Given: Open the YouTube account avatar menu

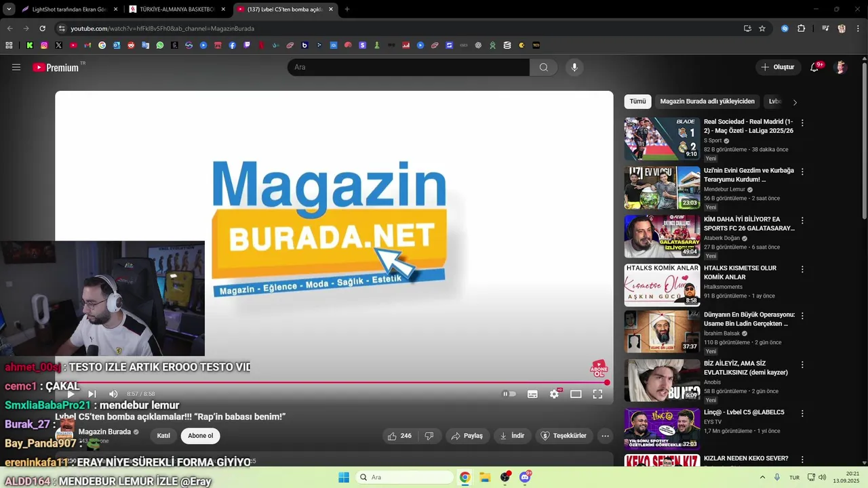Looking at the screenshot, I should tap(840, 67).
